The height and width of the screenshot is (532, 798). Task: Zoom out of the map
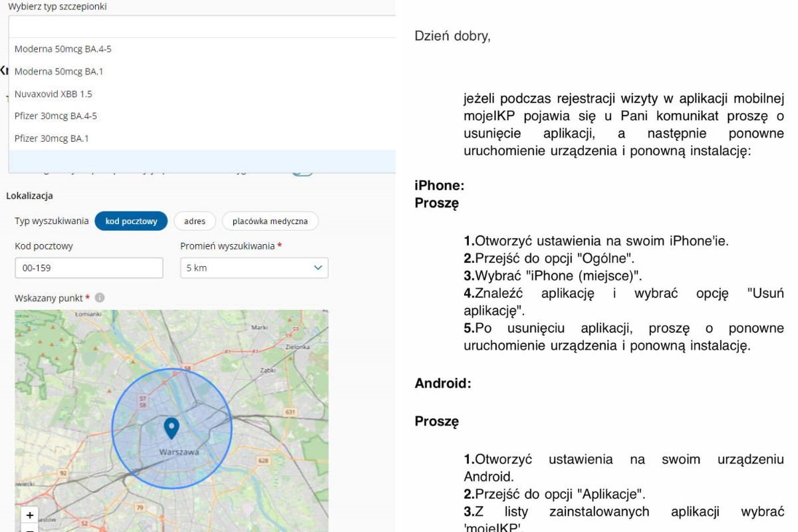pyautogui.click(x=30, y=529)
